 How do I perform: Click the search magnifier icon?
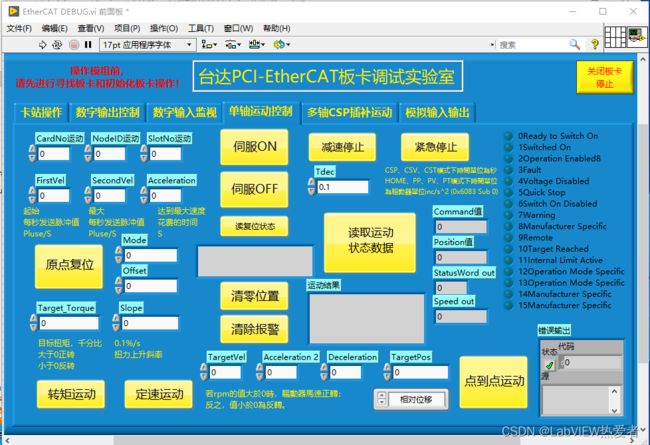pos(574,44)
